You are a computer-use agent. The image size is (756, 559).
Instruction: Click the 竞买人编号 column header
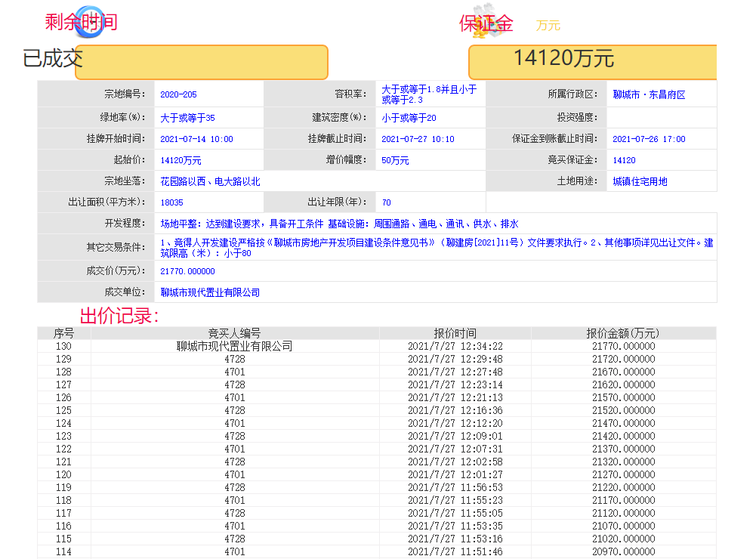pos(234,333)
